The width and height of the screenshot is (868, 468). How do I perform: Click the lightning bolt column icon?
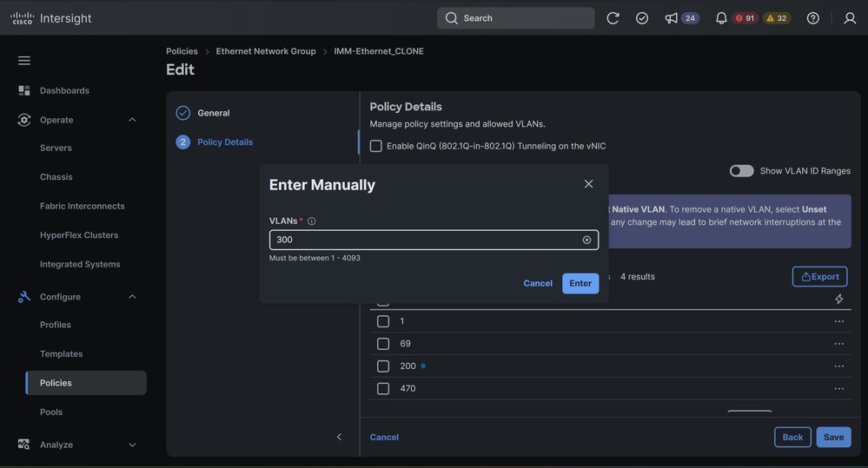(839, 299)
